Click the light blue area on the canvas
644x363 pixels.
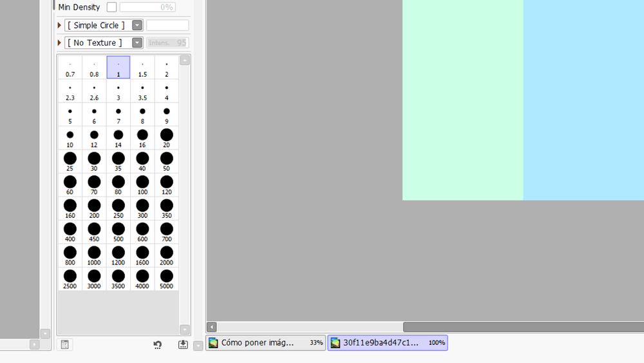tap(583, 100)
